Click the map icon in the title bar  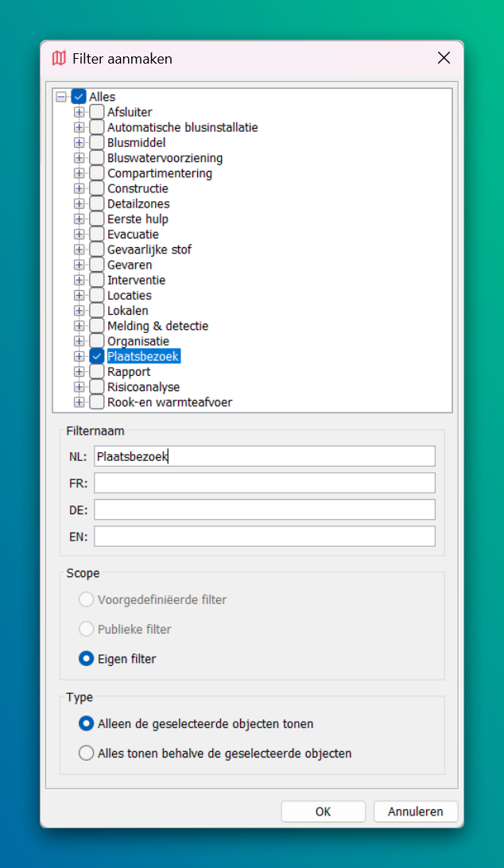pos(60,58)
